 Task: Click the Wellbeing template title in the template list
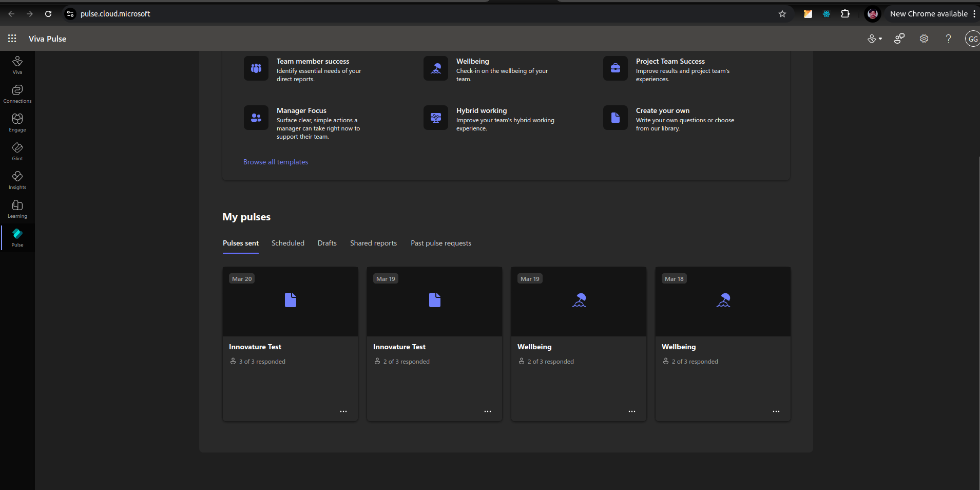[473, 61]
